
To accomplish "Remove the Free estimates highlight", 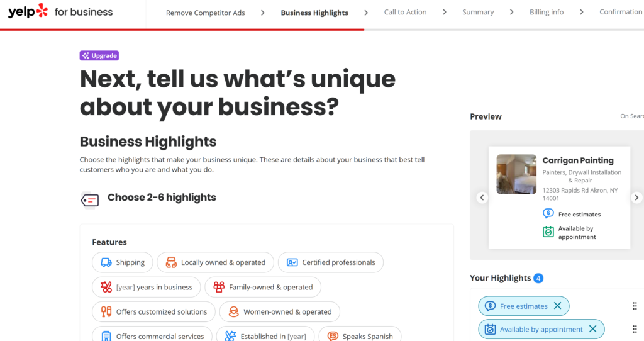I will click(557, 306).
